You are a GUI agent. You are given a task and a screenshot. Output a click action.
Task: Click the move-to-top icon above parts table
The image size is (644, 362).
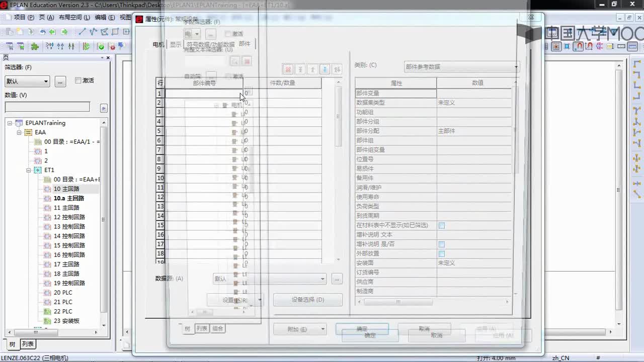[x=300, y=69]
